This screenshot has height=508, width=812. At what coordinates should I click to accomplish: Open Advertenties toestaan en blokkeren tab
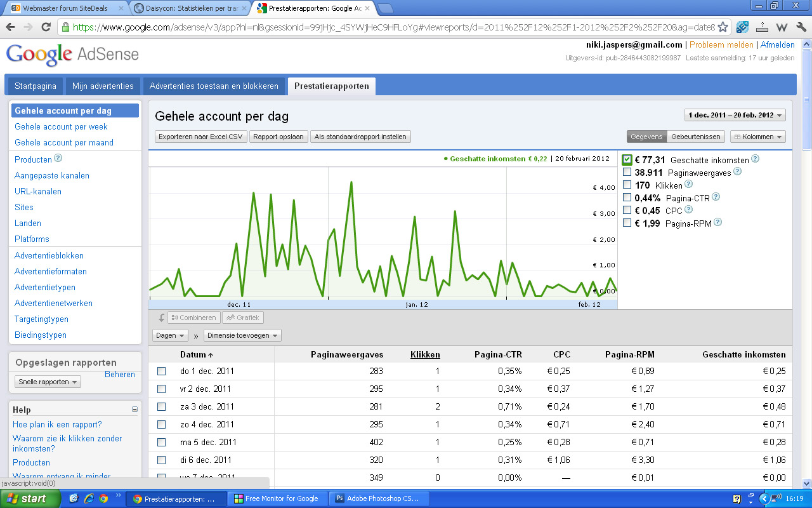tap(214, 86)
